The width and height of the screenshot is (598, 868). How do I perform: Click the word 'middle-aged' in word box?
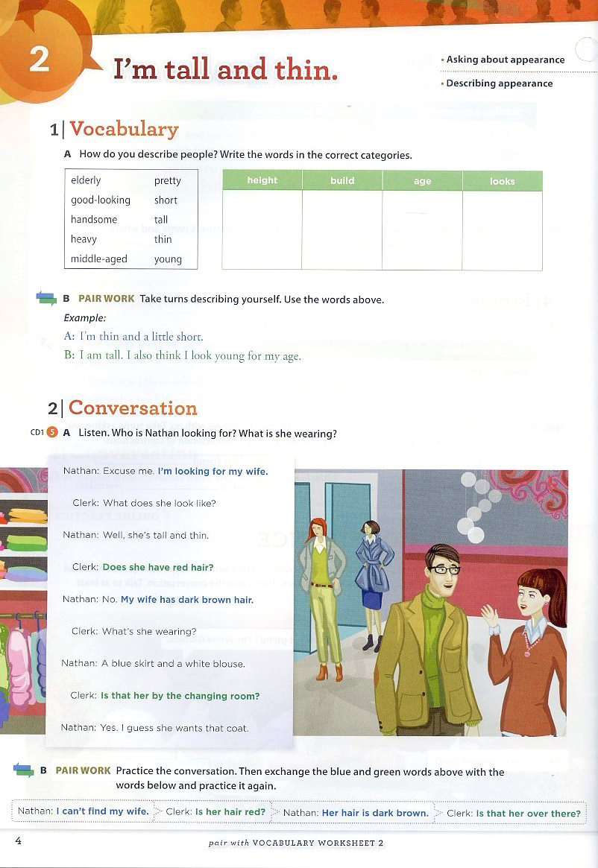[x=99, y=259]
